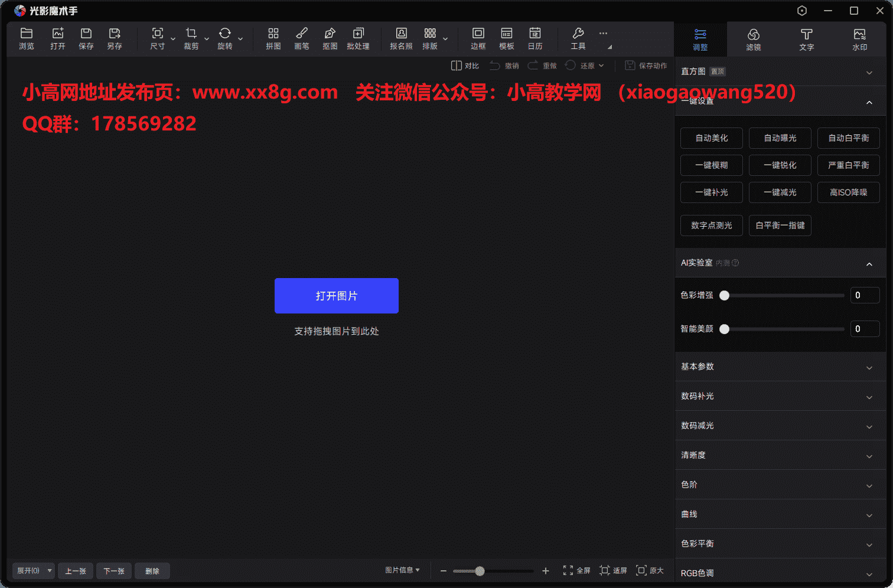Adjust the zoom slider handle

point(480,571)
